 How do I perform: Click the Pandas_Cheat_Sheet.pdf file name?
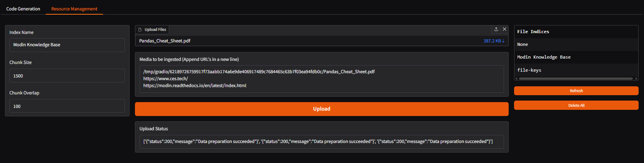(x=165, y=41)
